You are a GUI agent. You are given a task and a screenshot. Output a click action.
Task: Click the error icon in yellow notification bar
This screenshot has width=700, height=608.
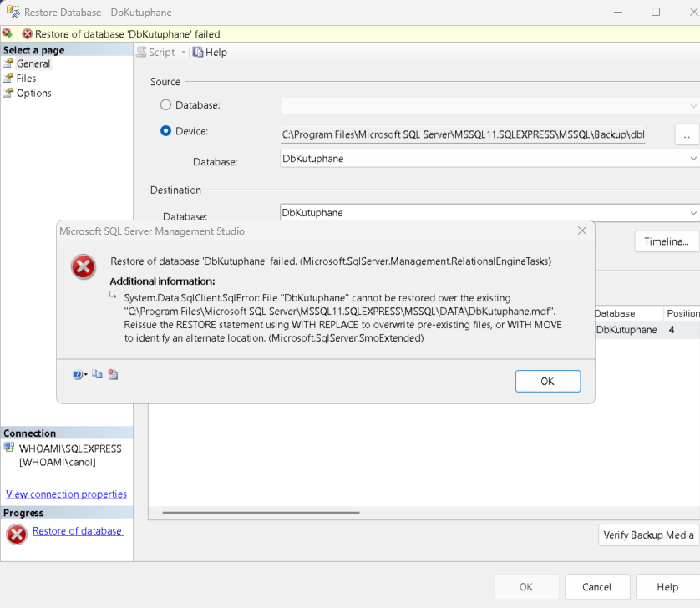[x=28, y=34]
